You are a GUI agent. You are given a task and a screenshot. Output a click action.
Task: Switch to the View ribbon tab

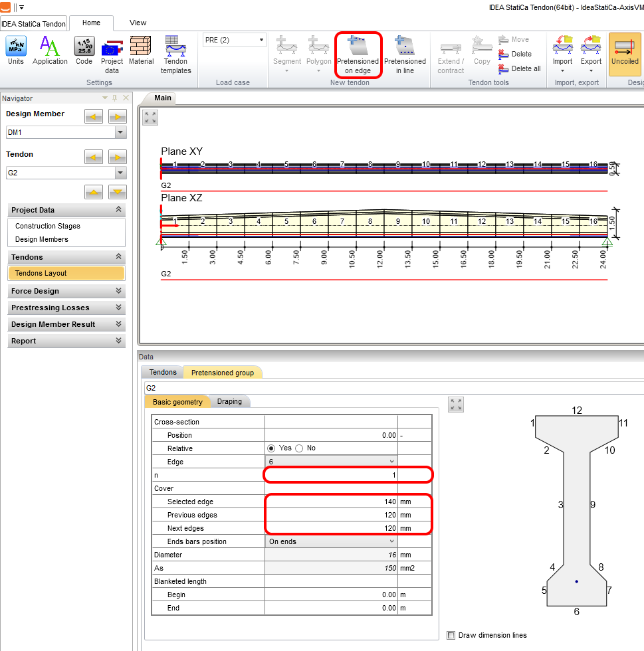(x=138, y=23)
